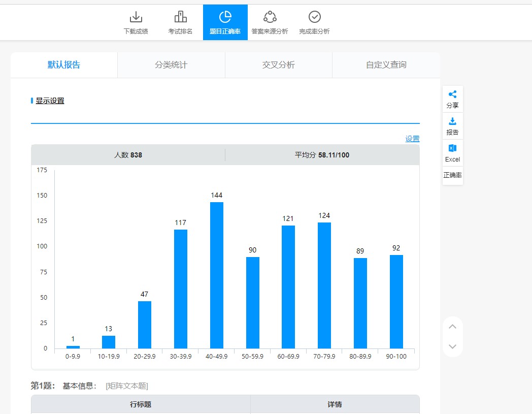
Task: Switch to the 默认报告 tab
Action: coord(64,65)
